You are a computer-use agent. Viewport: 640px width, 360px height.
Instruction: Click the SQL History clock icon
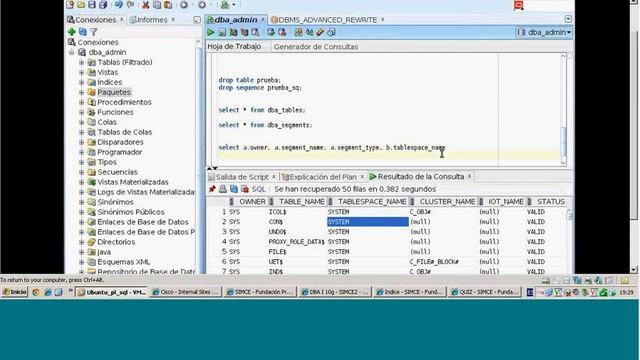(331, 32)
